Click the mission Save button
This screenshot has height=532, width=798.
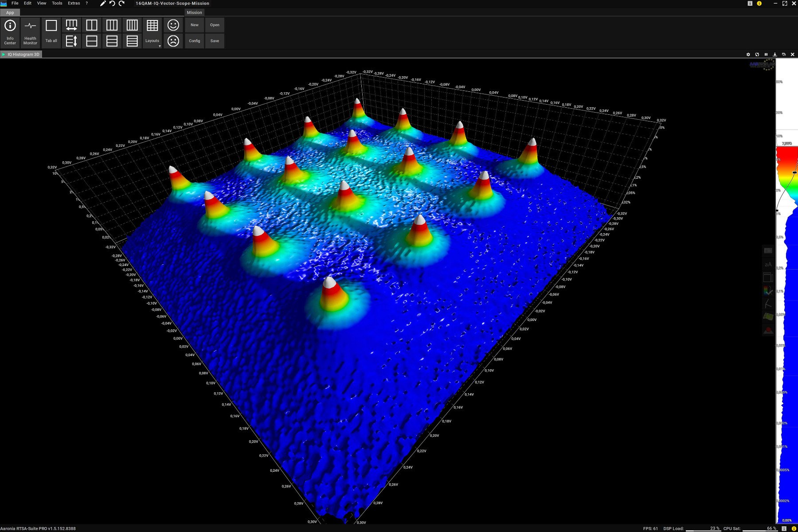coord(215,41)
